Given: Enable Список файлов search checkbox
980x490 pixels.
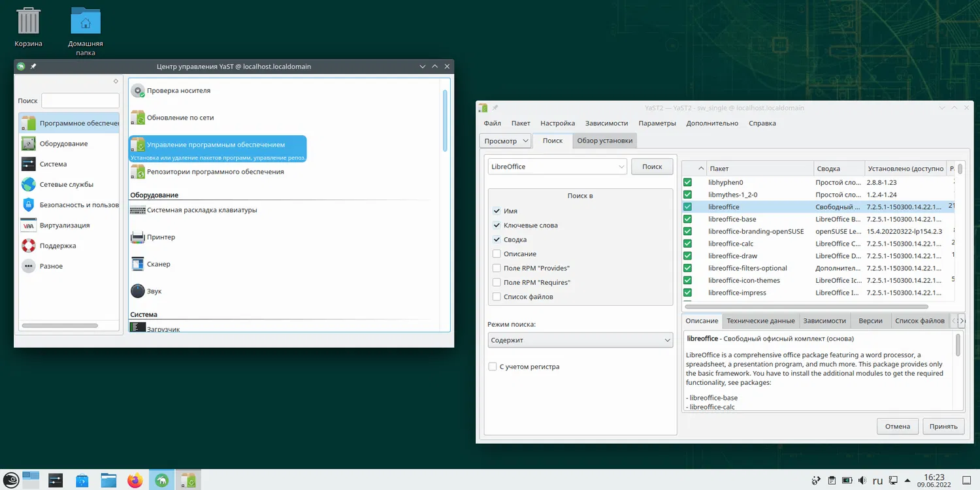Looking at the screenshot, I should tap(497, 297).
